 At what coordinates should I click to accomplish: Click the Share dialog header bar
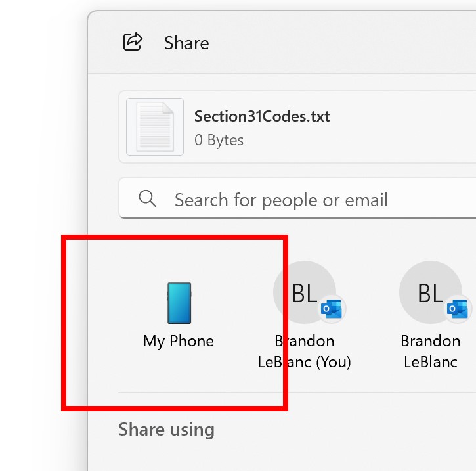click(328, 43)
